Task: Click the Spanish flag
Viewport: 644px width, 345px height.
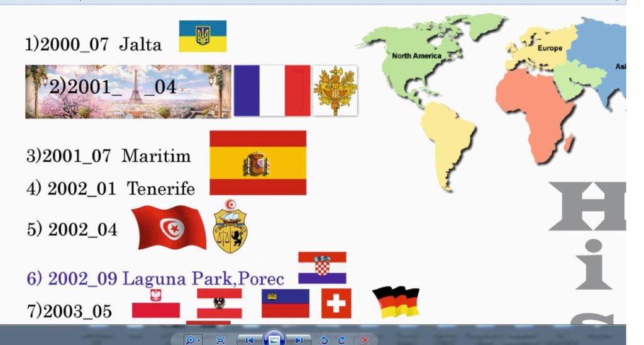Action: coord(258,163)
